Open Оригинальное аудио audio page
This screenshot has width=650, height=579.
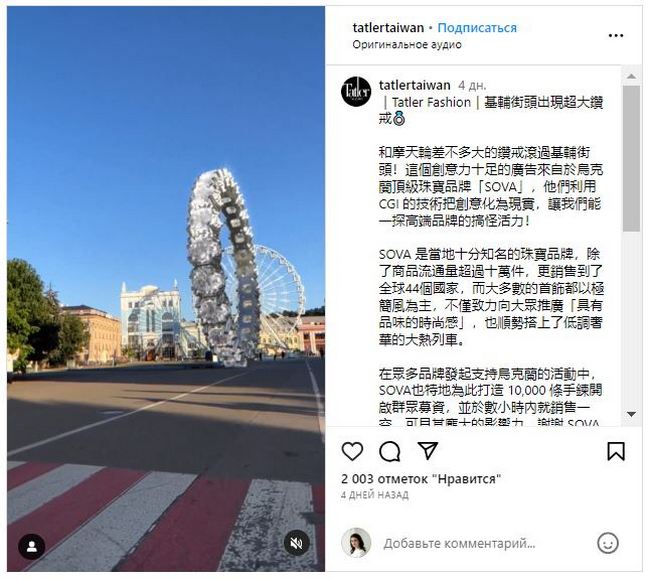point(407,44)
